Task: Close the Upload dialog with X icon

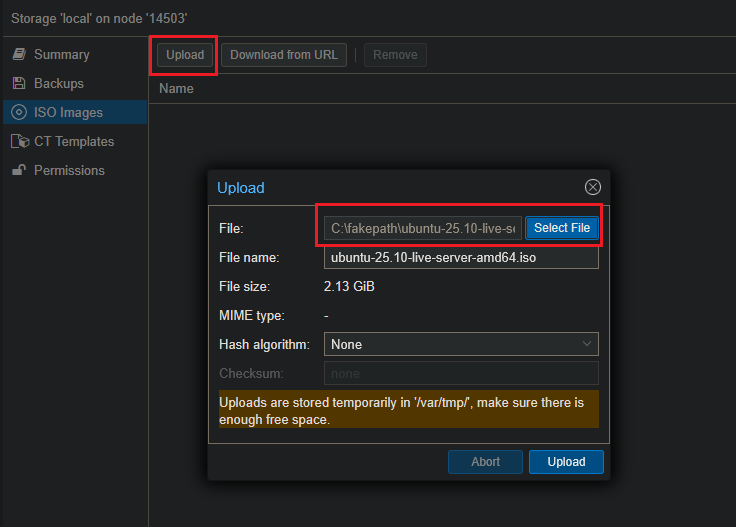Action: pyautogui.click(x=592, y=187)
